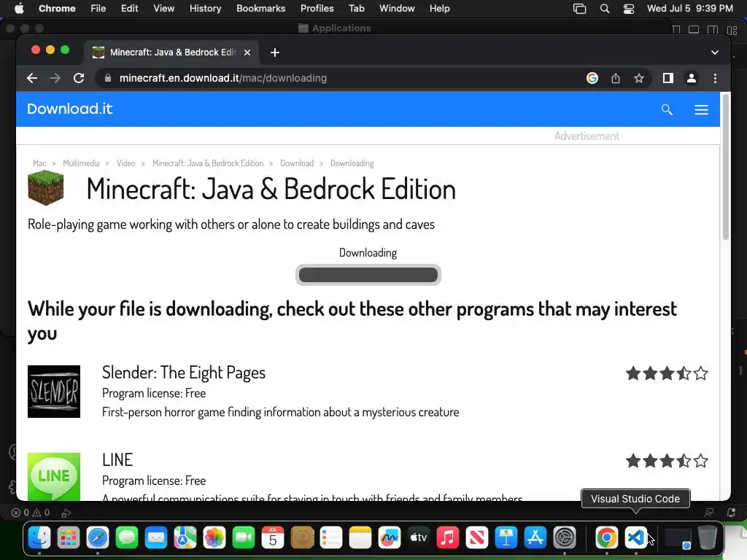Screen dimensions: 747x560
Task: Open Chrome three-dot menu
Action: [715, 78]
